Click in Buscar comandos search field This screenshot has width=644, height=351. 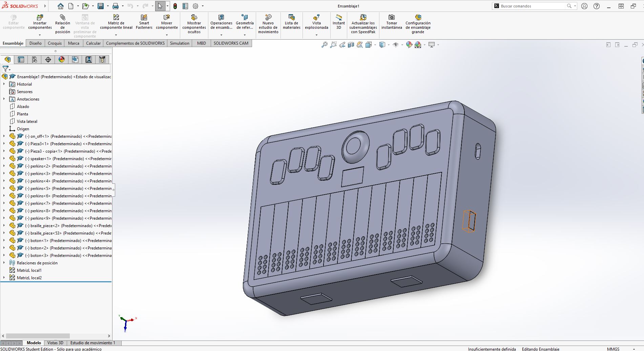pos(532,6)
